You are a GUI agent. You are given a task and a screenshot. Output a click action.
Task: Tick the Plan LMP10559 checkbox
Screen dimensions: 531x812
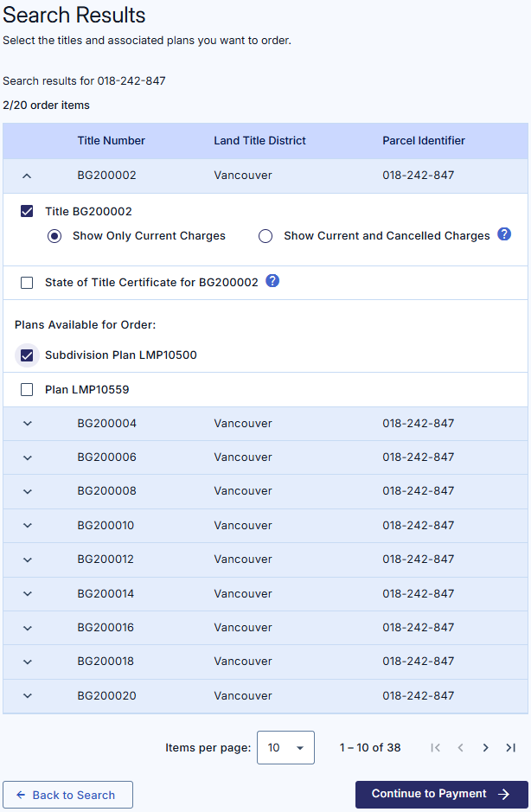click(x=27, y=390)
